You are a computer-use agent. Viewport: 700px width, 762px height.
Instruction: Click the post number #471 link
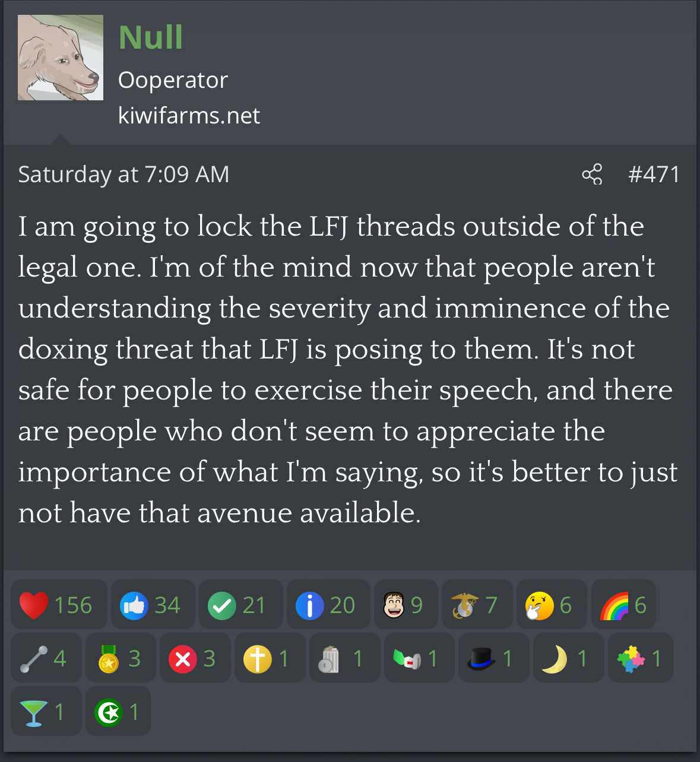click(654, 174)
